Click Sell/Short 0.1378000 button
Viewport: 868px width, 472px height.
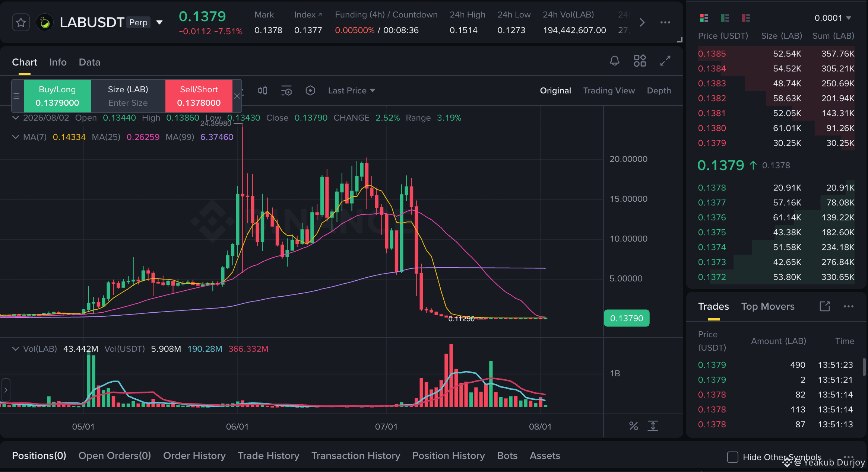[199, 96]
